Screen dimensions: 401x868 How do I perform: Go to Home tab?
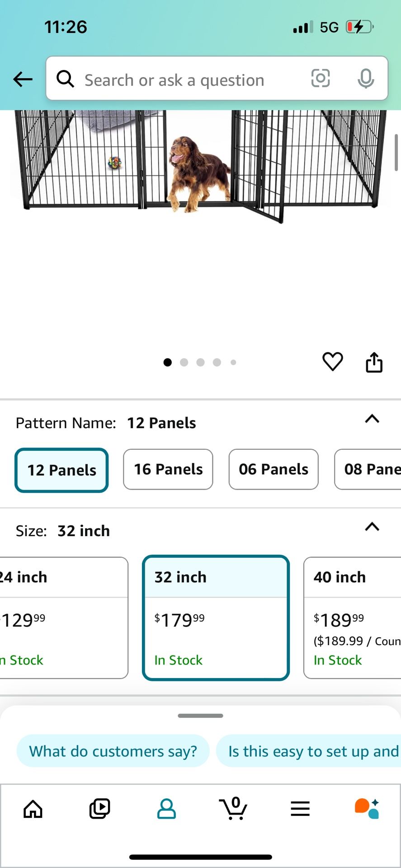coord(33,809)
